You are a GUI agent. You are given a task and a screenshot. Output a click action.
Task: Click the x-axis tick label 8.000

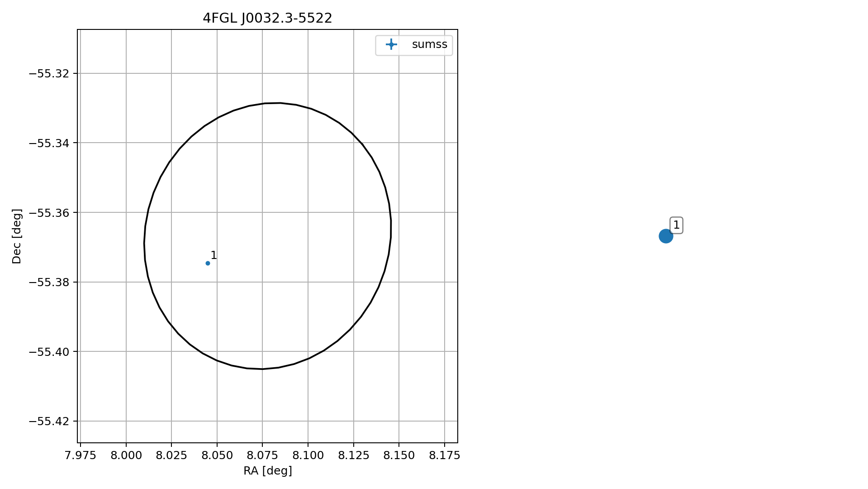126,455
